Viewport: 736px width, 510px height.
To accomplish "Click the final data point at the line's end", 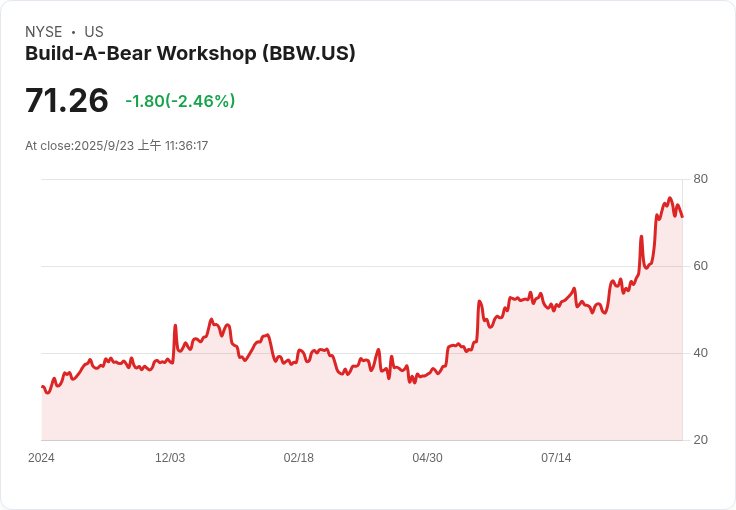I will click(x=682, y=217).
